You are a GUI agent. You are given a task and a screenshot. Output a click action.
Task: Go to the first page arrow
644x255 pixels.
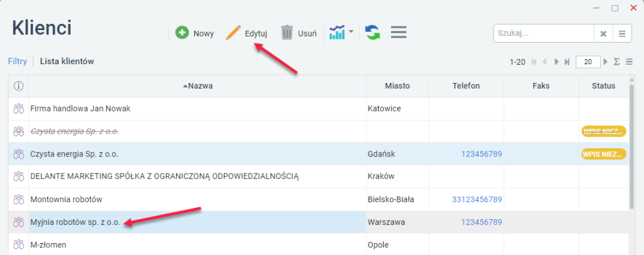pos(534,62)
